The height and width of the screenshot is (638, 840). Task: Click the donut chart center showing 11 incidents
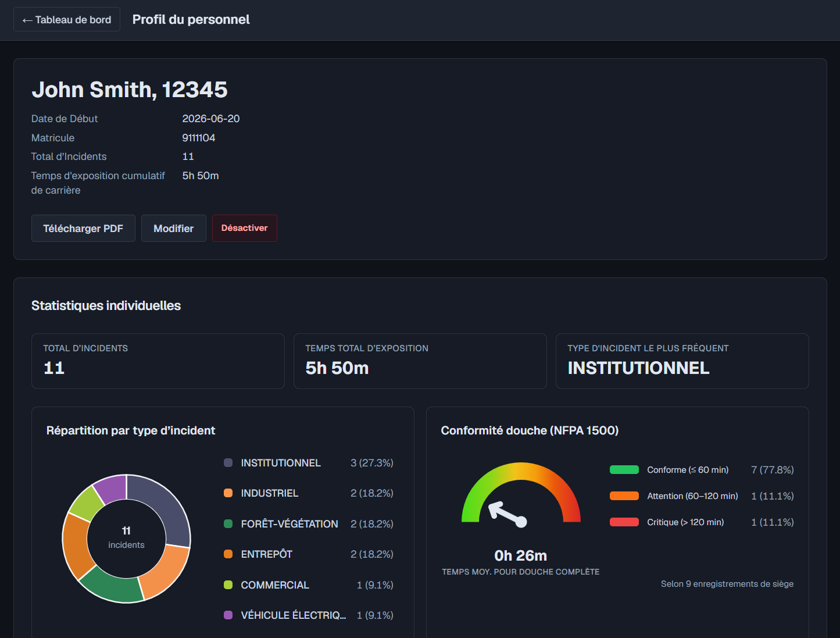click(x=126, y=538)
